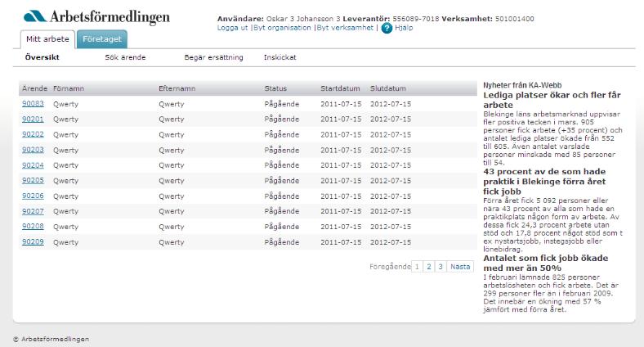The image size is (644, 347).
Task: Open the Hjälp text link
Action: 404,28
